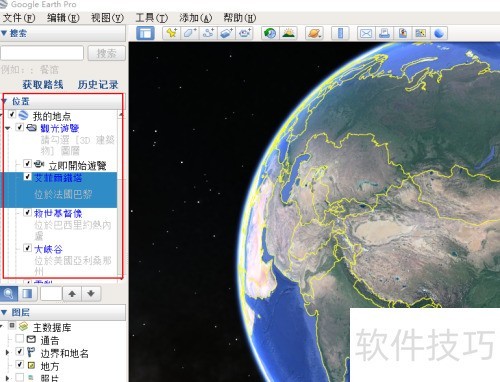500x382 pixels.
Task: Open the 添加(A) menu
Action: click(196, 18)
